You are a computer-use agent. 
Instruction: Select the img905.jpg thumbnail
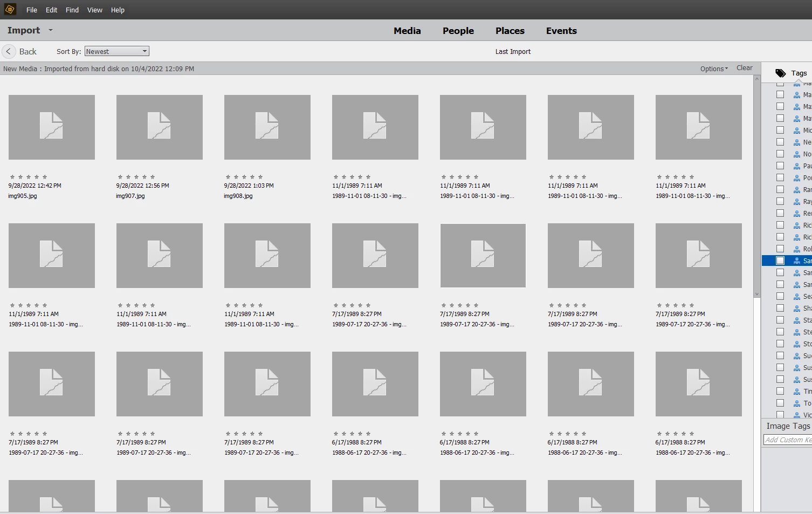pyautogui.click(x=52, y=127)
